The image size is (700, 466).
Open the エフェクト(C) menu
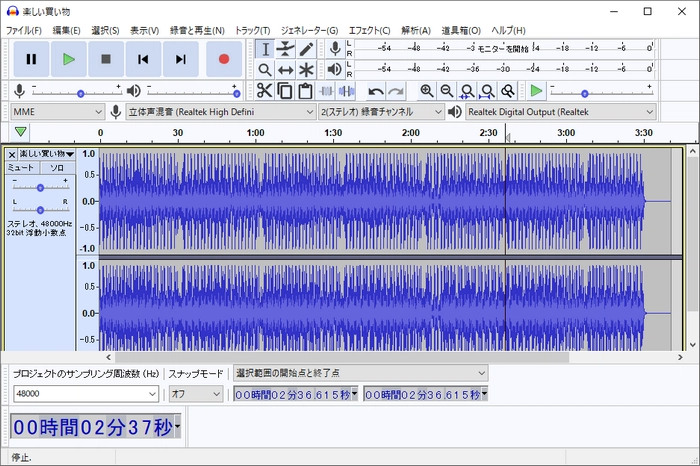368,30
